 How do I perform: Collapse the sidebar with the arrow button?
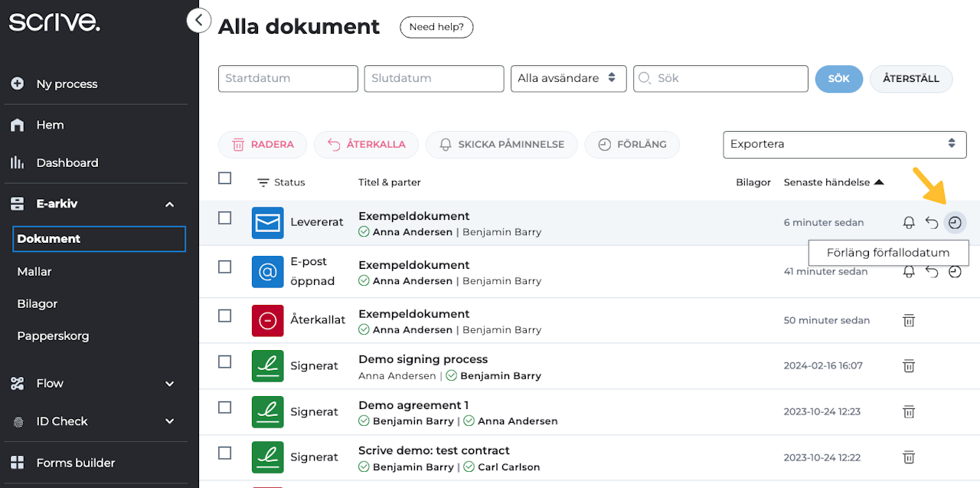[x=199, y=21]
